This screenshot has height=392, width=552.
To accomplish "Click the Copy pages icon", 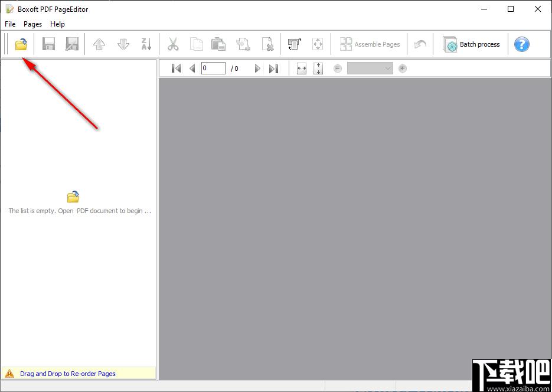I will tap(197, 44).
